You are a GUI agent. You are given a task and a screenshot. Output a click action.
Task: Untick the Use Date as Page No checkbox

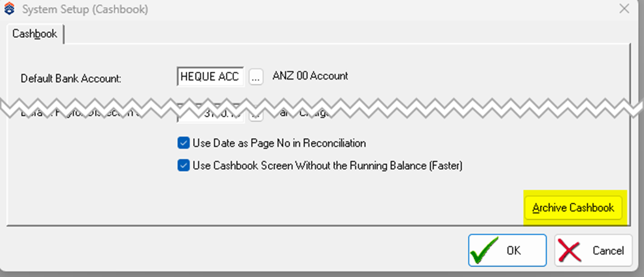point(183,143)
